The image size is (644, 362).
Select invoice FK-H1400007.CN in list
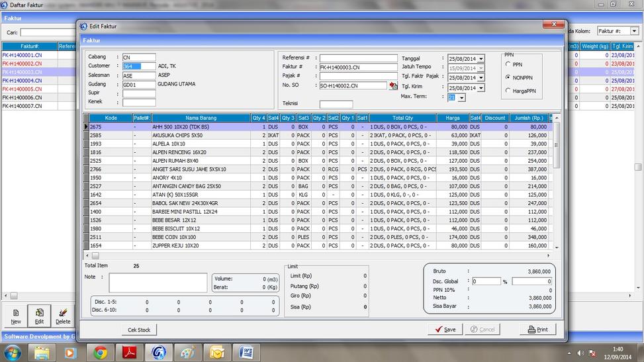[x=23, y=106]
